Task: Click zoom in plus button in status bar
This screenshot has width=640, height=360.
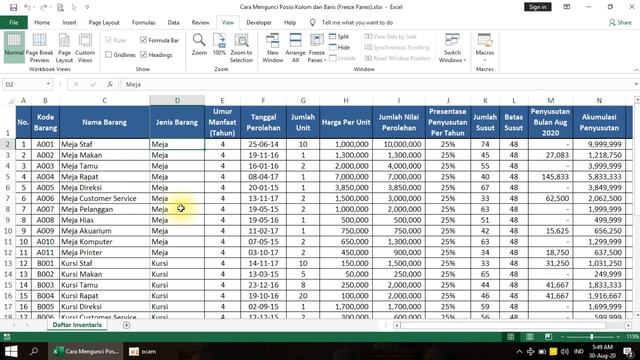Action: click(618, 337)
